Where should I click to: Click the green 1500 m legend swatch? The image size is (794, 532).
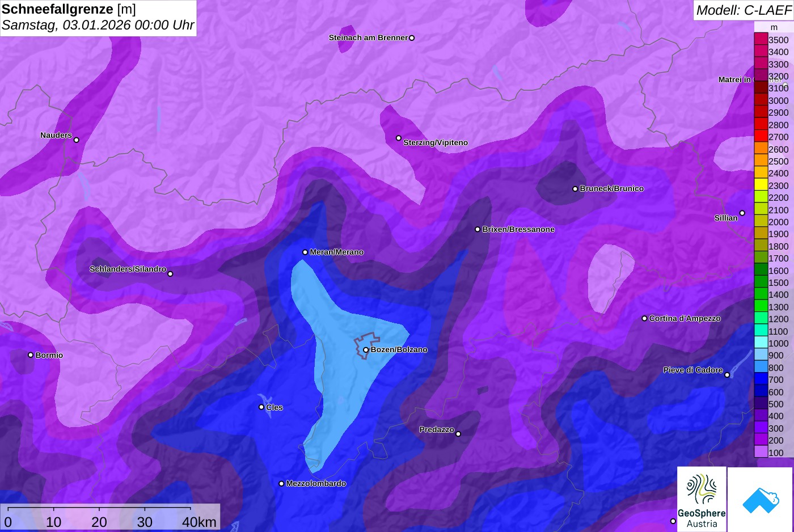click(761, 282)
